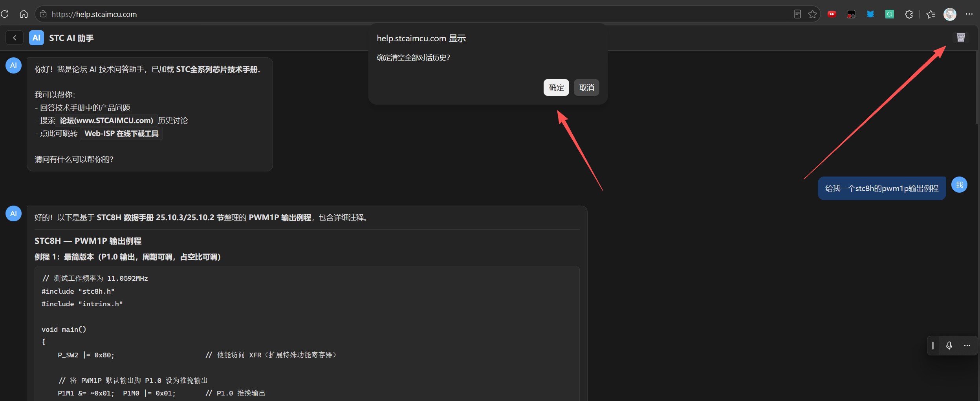Open browser settings and more menu
This screenshot has height=401, width=980.
pos(969,14)
